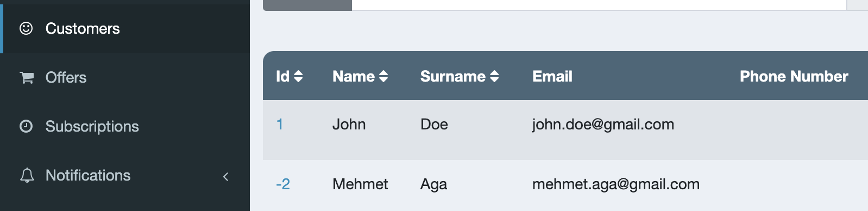Click the white input field at top
868x211 pixels.
coord(599,5)
